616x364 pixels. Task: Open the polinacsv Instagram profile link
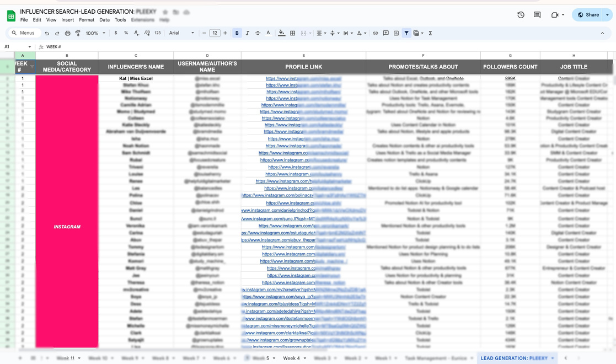click(x=304, y=195)
